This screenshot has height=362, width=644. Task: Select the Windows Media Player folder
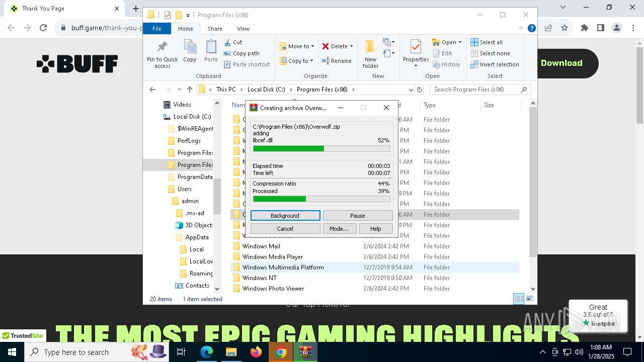(273, 257)
